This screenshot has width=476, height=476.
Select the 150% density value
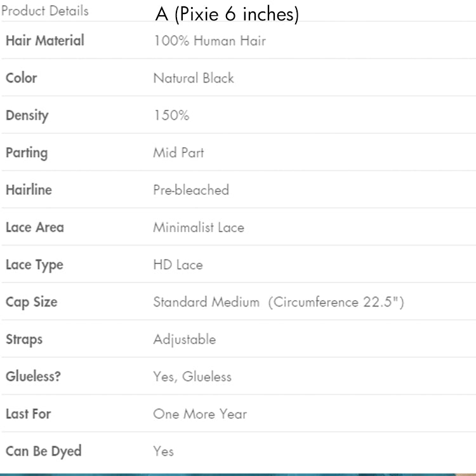coord(171,116)
